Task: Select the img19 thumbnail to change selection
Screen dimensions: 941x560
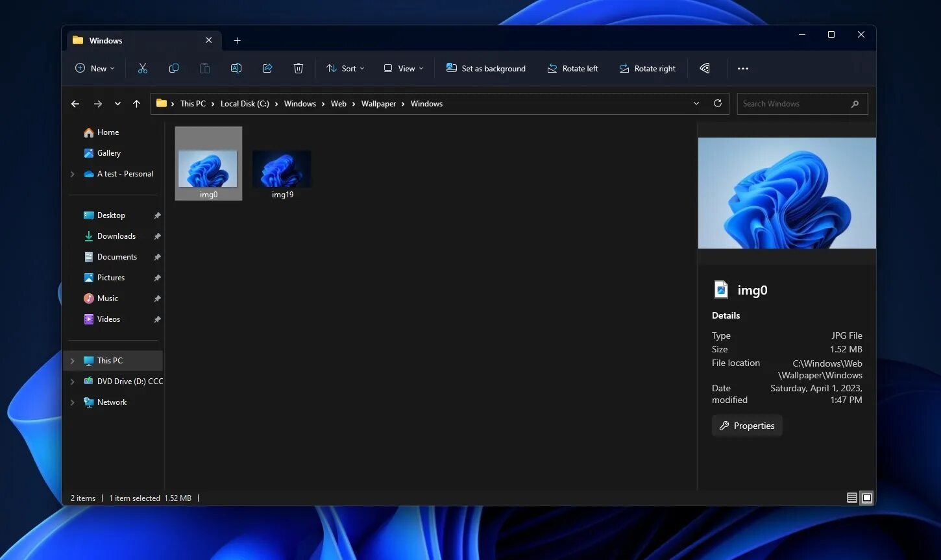Action: pos(282,167)
